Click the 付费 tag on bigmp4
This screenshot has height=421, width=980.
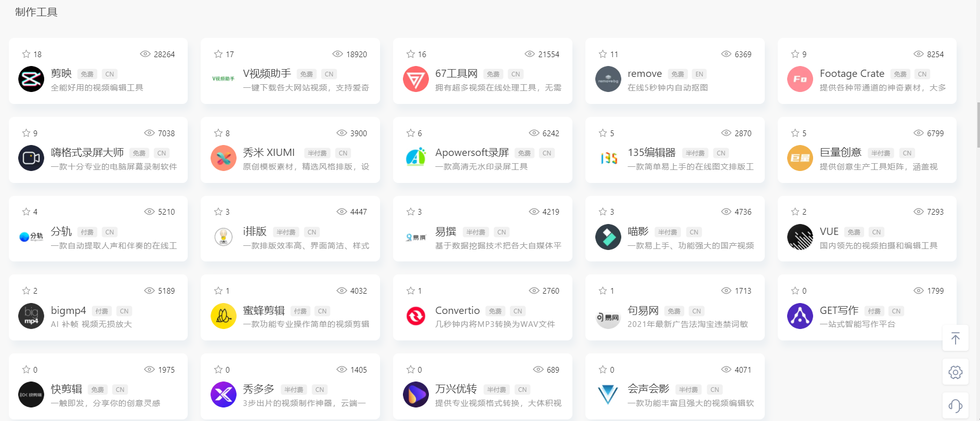(x=102, y=311)
